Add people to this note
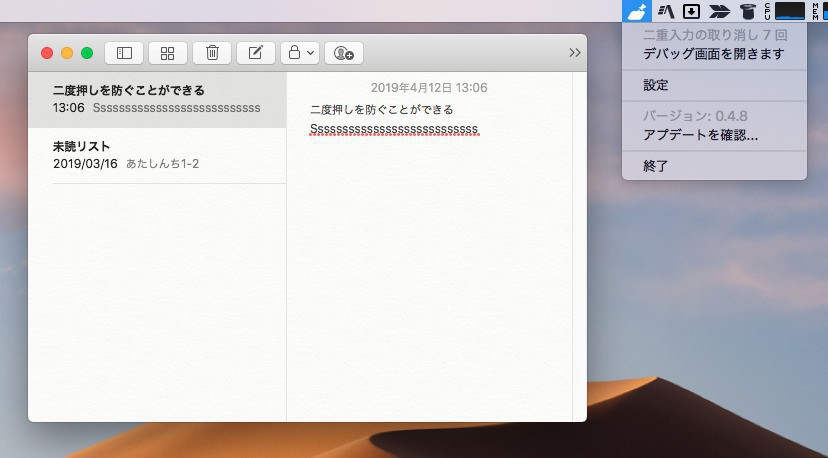Image resolution: width=828 pixels, height=458 pixels. (x=344, y=53)
